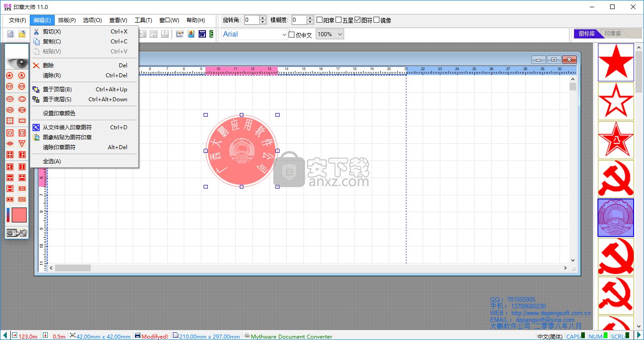This screenshot has height=340, width=644.
Task: Choose 复制(C) from the edit menu
Action: [84, 42]
